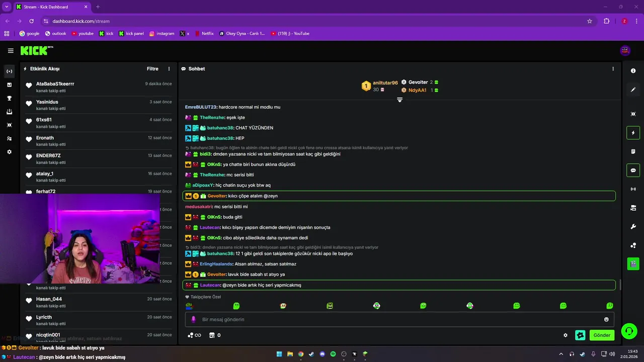
Task: Open the three-dot menu of Sohbet panel
Action: (x=613, y=69)
